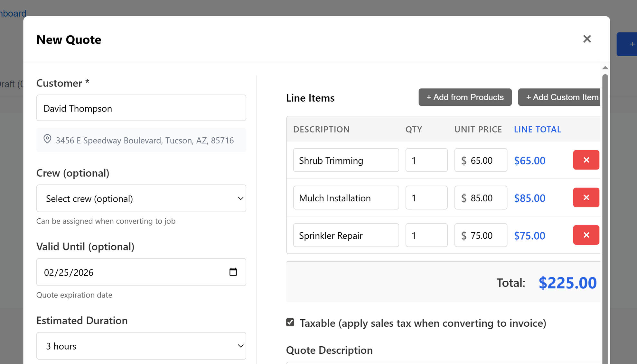The width and height of the screenshot is (637, 364).
Task: Edit Shrub Trimming quantity field
Action: click(x=426, y=160)
